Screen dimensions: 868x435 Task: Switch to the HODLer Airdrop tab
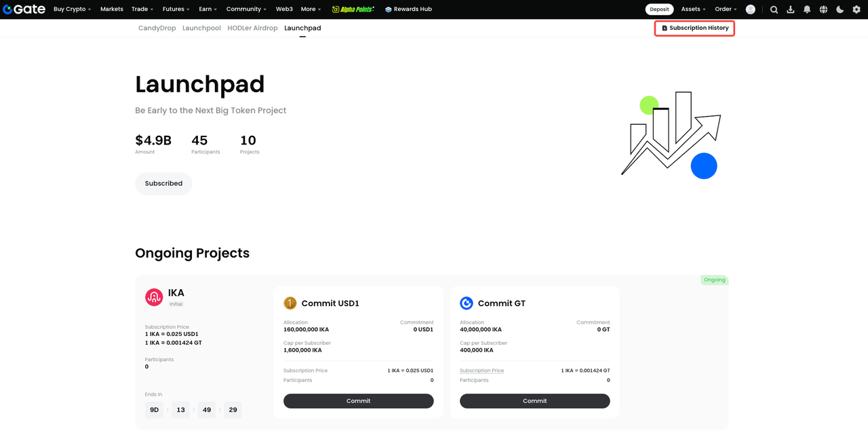click(252, 29)
